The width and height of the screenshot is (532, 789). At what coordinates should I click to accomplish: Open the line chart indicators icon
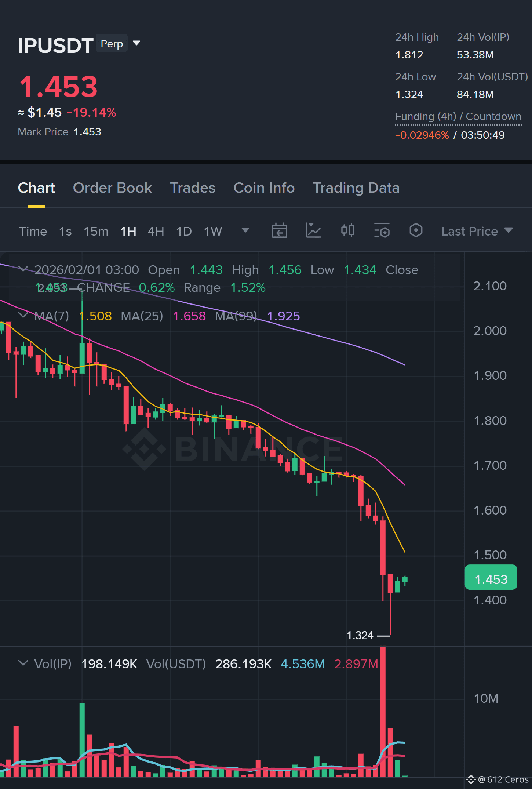tap(314, 231)
